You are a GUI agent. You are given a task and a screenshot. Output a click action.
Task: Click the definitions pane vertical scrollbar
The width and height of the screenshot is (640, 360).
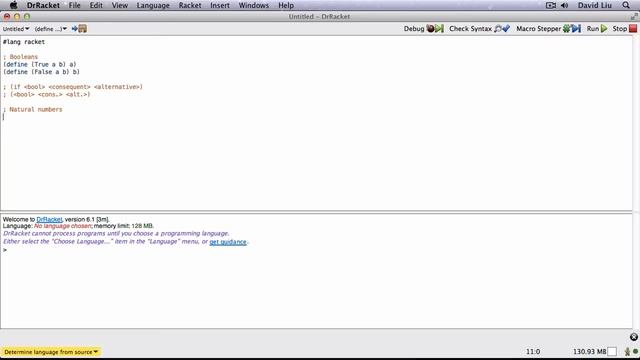[x=636, y=123]
